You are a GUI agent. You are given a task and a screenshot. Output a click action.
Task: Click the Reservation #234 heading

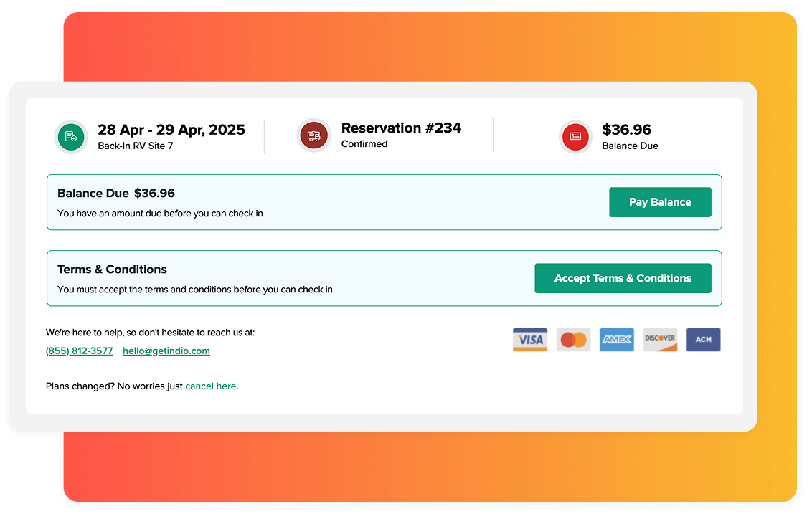click(x=401, y=128)
